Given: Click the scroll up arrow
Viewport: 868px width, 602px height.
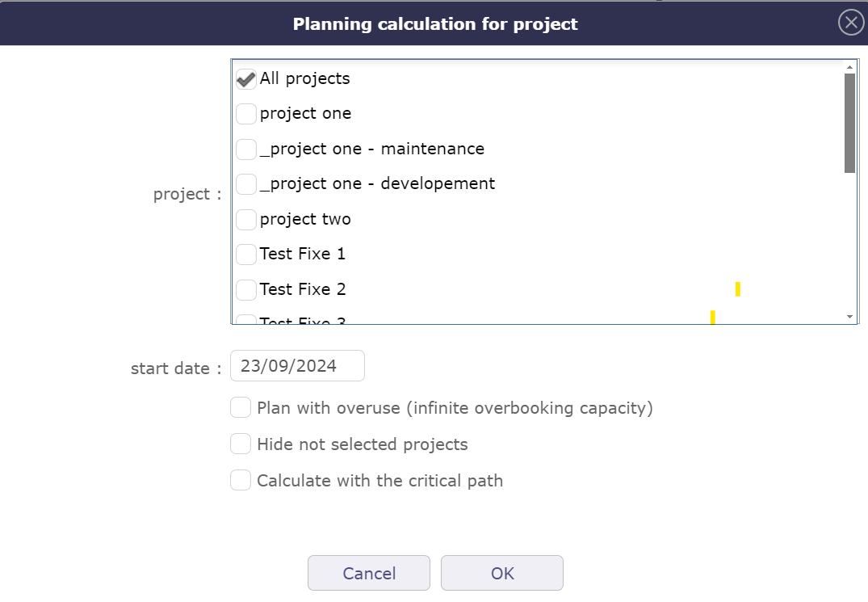Looking at the screenshot, I should 849,66.
